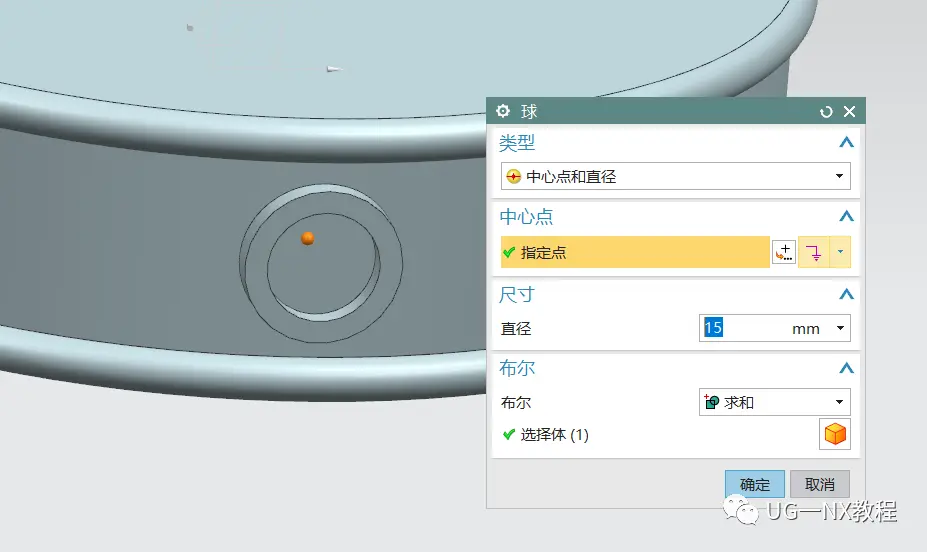Collapse the 类型 section

pos(847,142)
